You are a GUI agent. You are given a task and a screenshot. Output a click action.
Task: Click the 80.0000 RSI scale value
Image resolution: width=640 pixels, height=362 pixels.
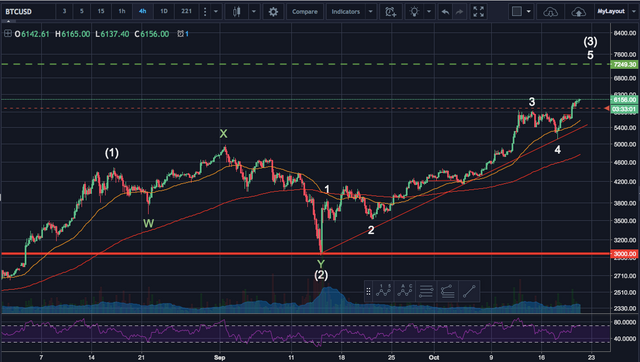point(624,322)
